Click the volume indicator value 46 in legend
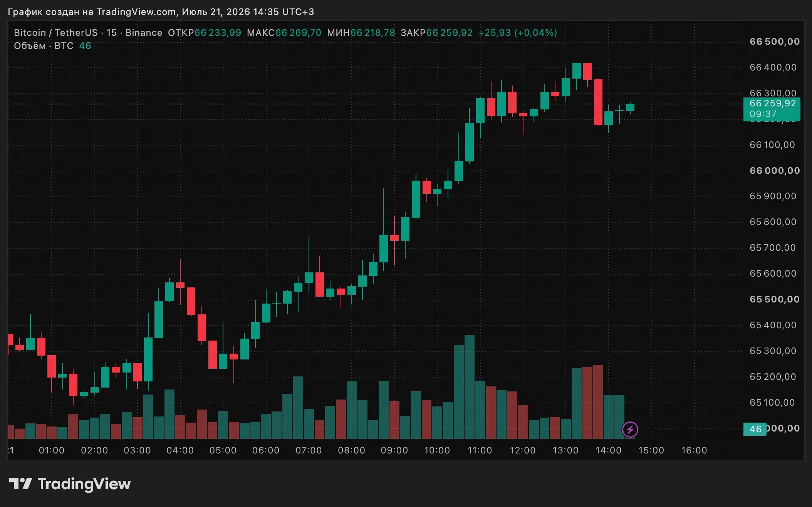Viewport: 812px width, 507px height. point(85,46)
